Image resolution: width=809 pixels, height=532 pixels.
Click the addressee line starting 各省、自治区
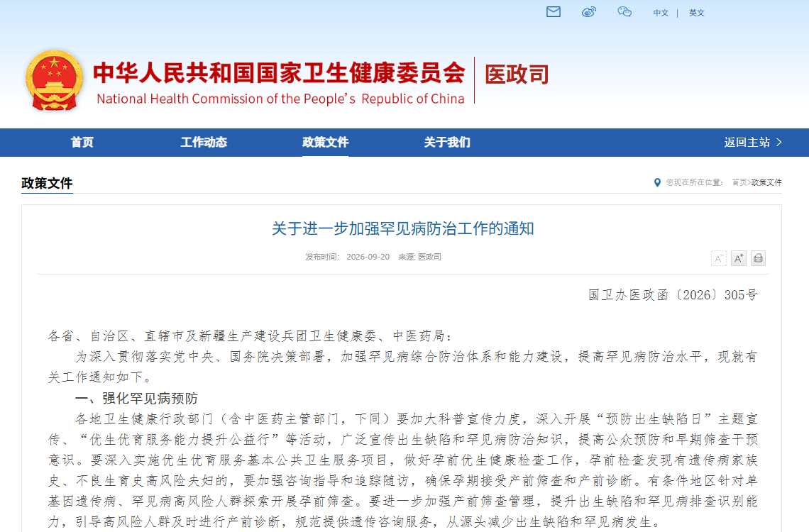[251, 336]
